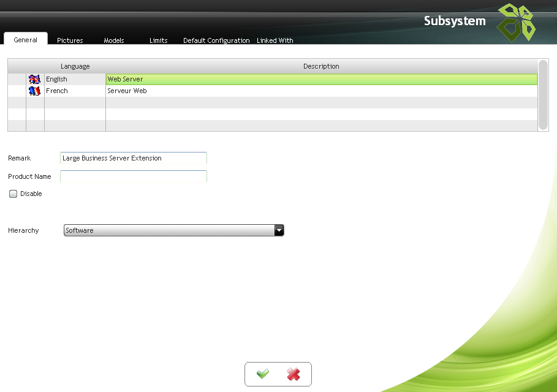
Task: Click the English flag icon
Action: coord(35,79)
